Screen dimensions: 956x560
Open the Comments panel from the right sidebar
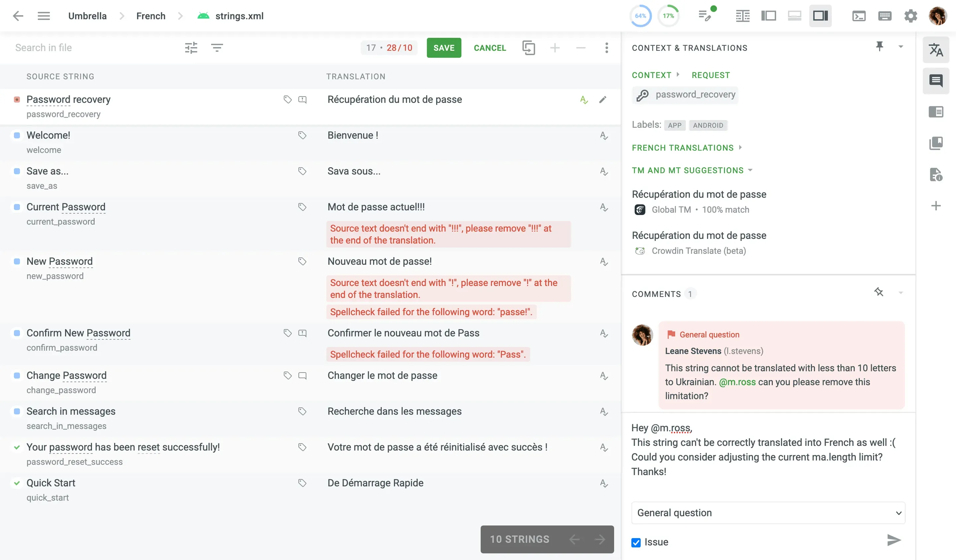(936, 81)
